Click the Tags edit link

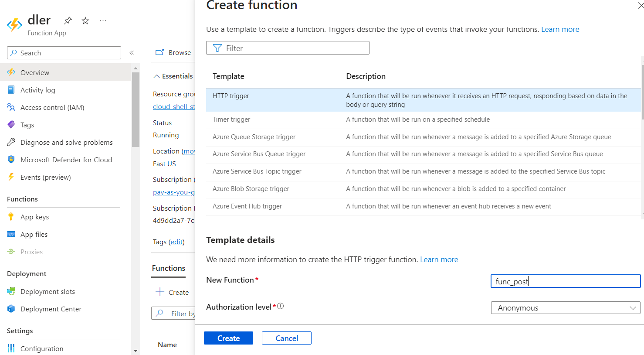click(176, 242)
